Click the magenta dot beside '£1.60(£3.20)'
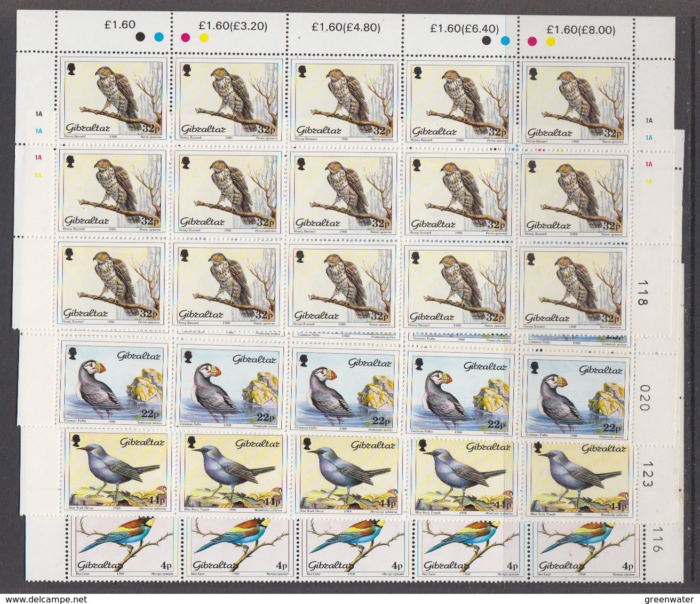Viewport: 700px width, 604px height. (x=186, y=37)
